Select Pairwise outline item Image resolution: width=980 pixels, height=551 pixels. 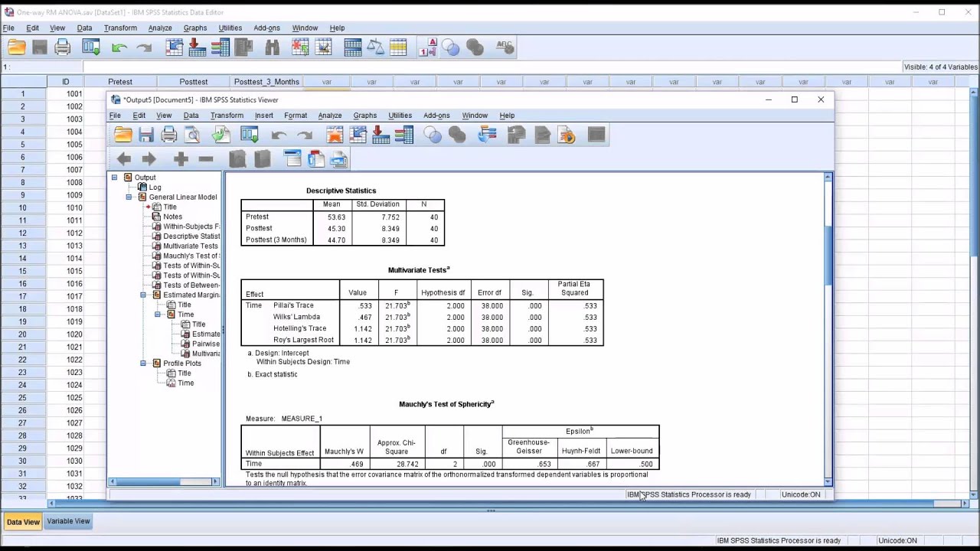pyautogui.click(x=205, y=344)
